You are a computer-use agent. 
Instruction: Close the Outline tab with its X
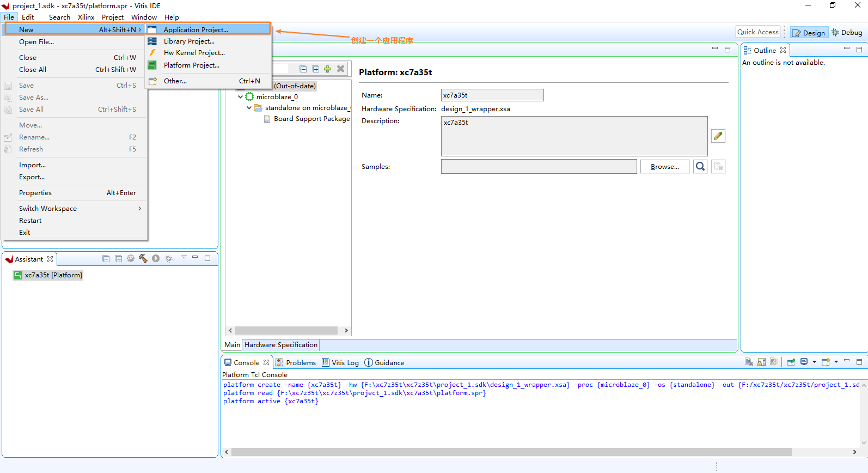point(783,50)
